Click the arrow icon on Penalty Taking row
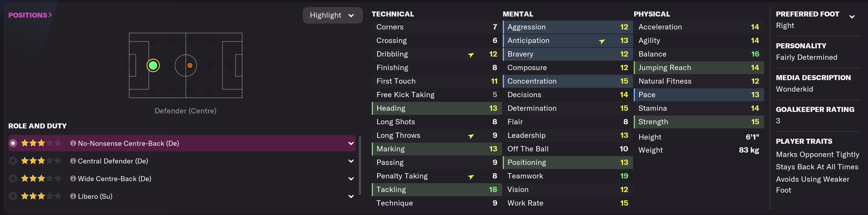Screen dimensions: 868x215 click(471, 177)
